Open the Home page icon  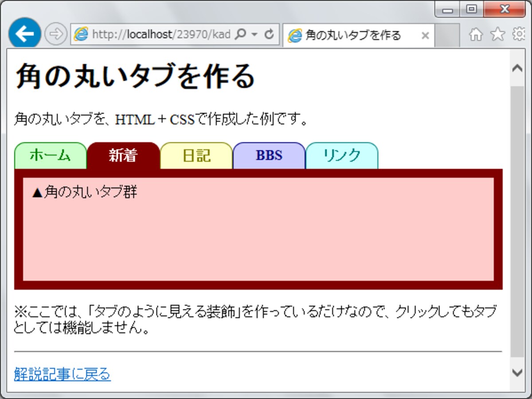(x=476, y=35)
